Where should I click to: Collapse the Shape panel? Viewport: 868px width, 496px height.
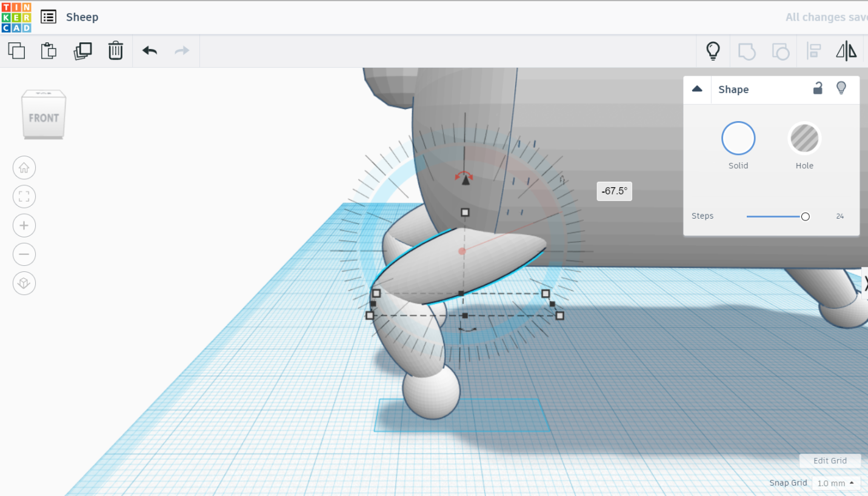[x=697, y=89]
